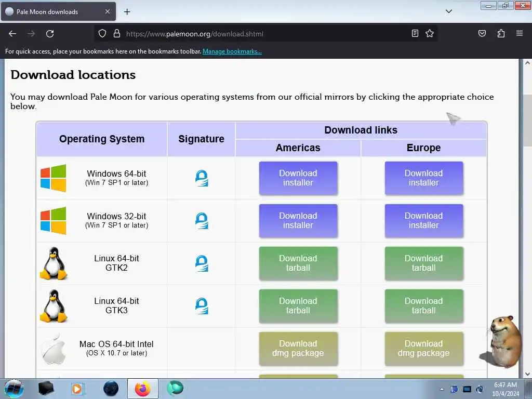532x399 pixels.
Task: Click the hamster desktop mascot
Action: click(x=501, y=341)
